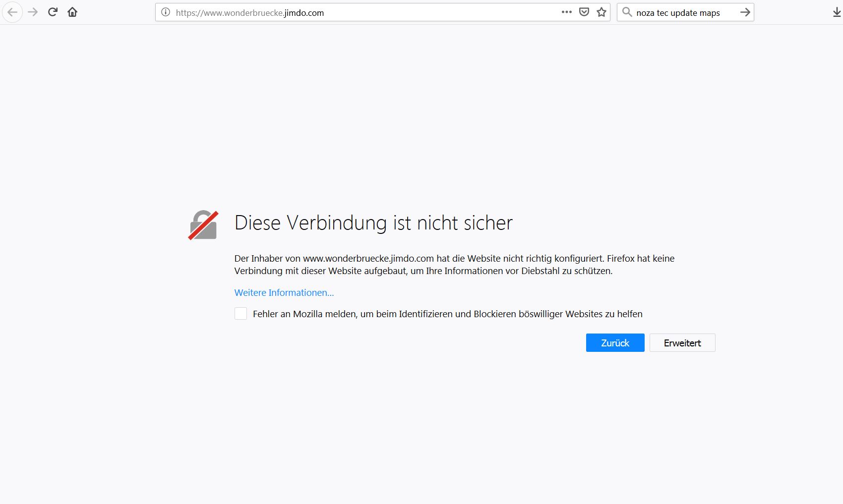Open the page actions three-dots menu
The image size is (843, 504).
coord(567,12)
